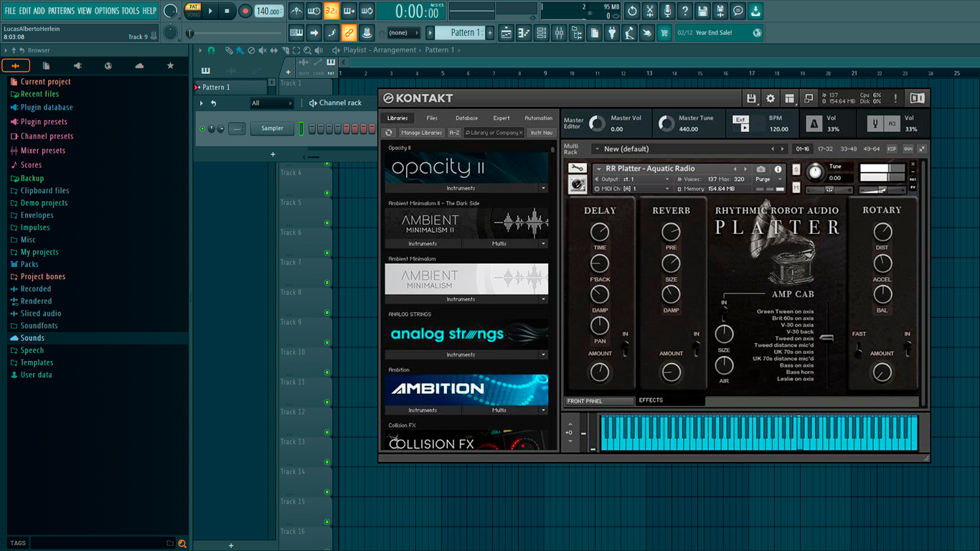Viewport: 980px width, 551px height.
Task: Toggle PAT/SONG mode switch
Action: (193, 11)
